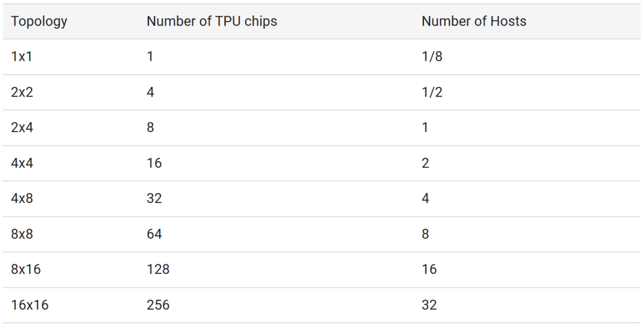Click the Number of TPU chips header

[212, 21]
